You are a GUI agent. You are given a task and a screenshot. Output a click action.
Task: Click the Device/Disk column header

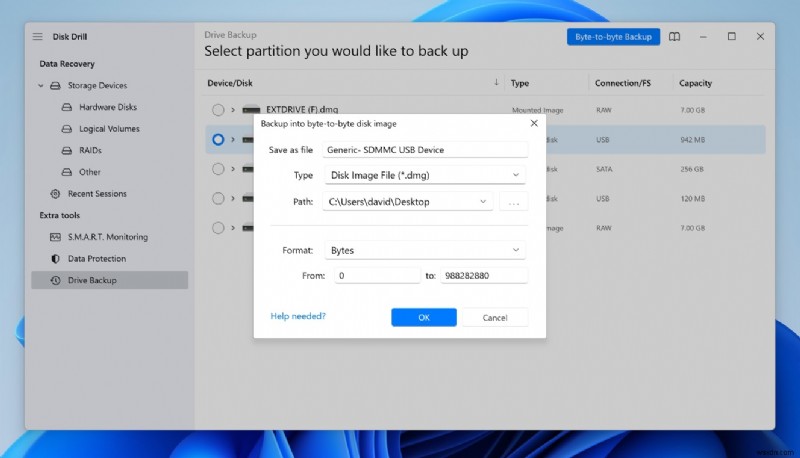[230, 83]
